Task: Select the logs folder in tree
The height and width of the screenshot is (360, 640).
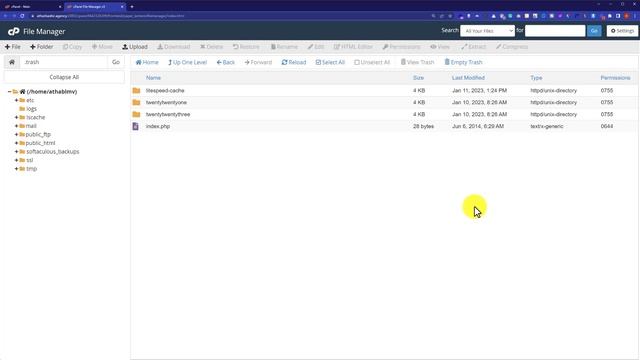Action: pyautogui.click(x=31, y=109)
